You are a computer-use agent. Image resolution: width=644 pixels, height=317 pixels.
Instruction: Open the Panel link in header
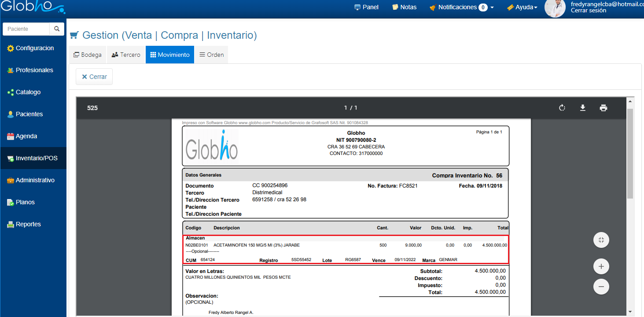[x=366, y=7]
